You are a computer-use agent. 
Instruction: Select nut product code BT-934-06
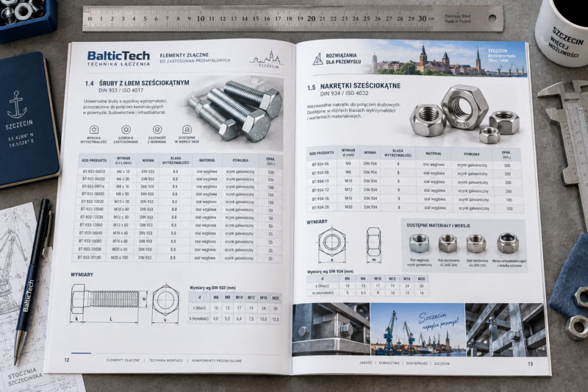[320, 164]
